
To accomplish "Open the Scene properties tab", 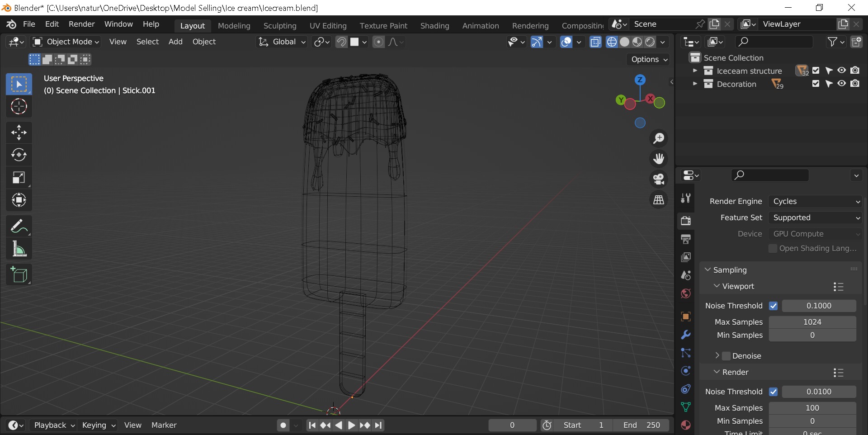I will (x=686, y=275).
